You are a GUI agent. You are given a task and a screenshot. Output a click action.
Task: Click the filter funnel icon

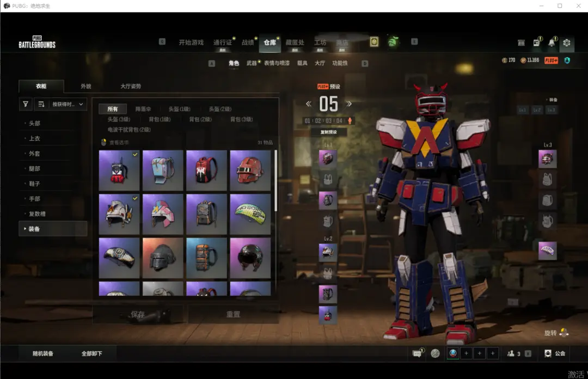pos(26,104)
